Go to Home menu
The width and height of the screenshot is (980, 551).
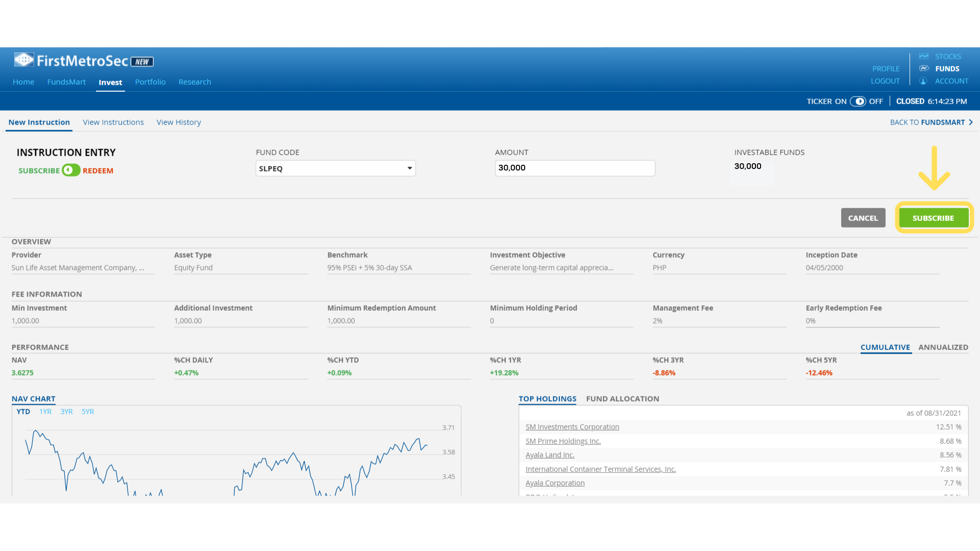click(23, 82)
